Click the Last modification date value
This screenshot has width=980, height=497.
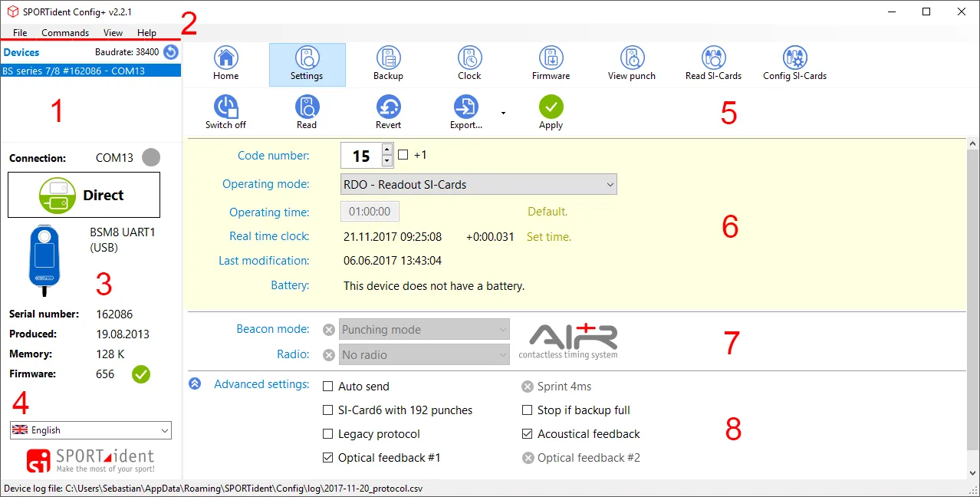click(393, 261)
